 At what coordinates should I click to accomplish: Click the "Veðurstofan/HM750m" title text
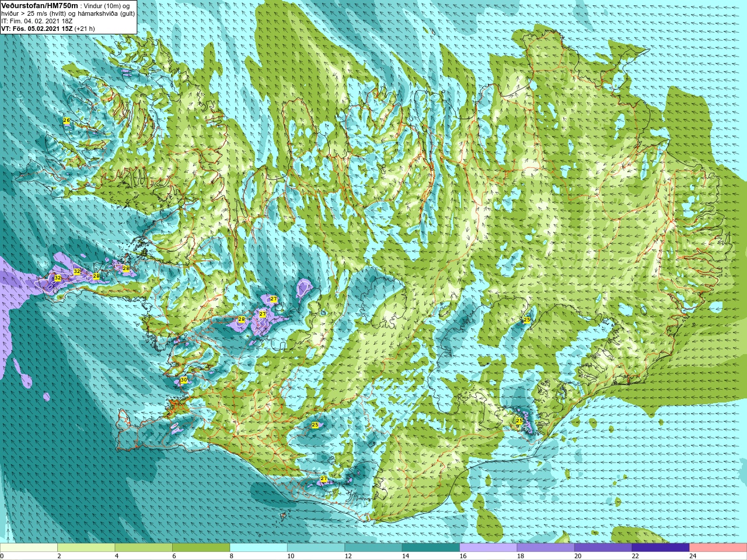(x=40, y=5)
